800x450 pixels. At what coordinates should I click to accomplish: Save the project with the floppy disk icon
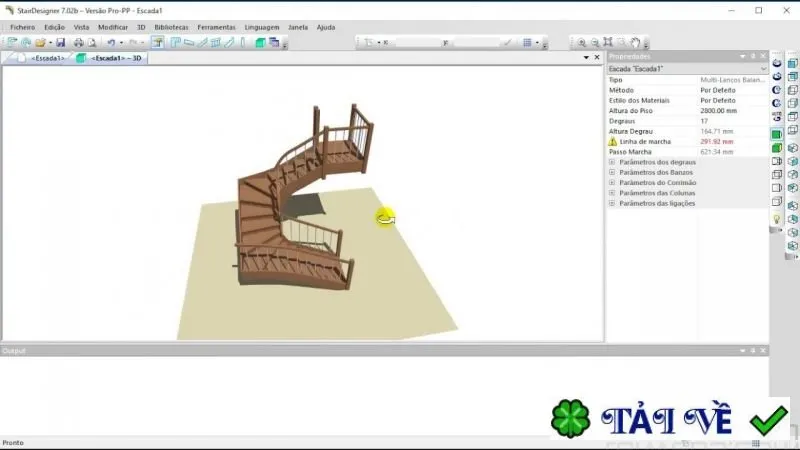coord(60,42)
